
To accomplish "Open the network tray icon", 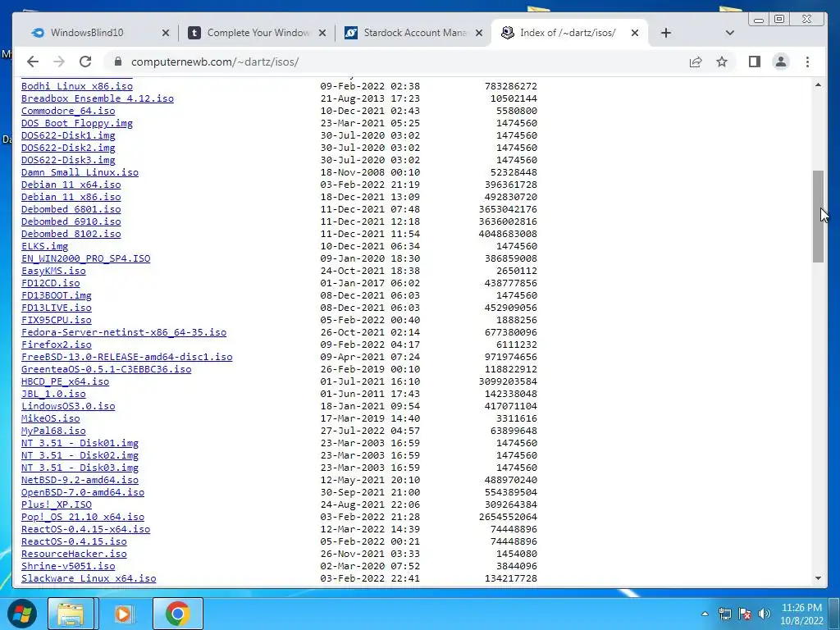I will point(725,614).
